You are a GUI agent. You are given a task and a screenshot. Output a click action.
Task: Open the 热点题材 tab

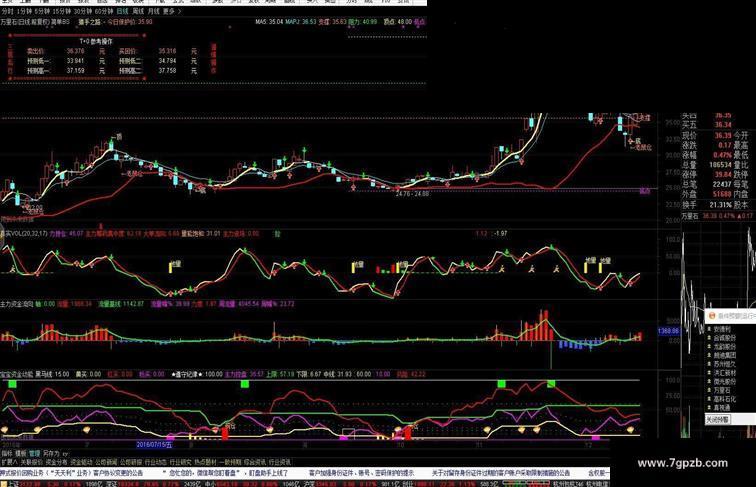pyautogui.click(x=206, y=462)
